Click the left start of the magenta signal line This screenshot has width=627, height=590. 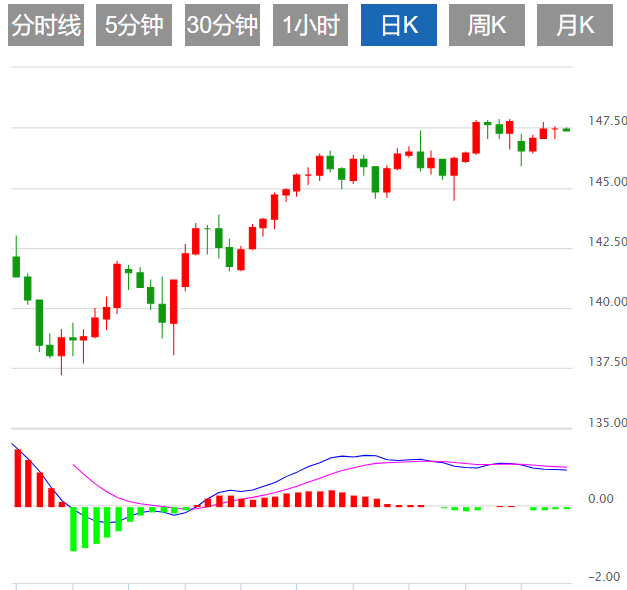click(74, 465)
